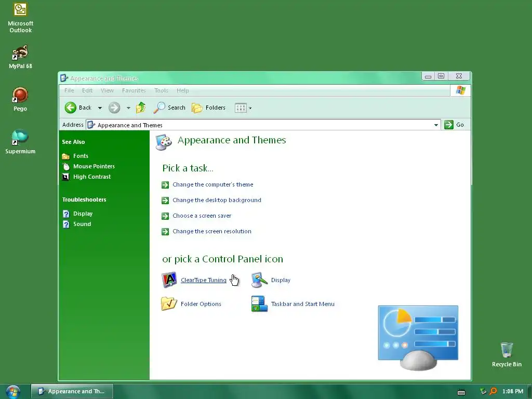Click Change the desktop background link

coord(217,200)
